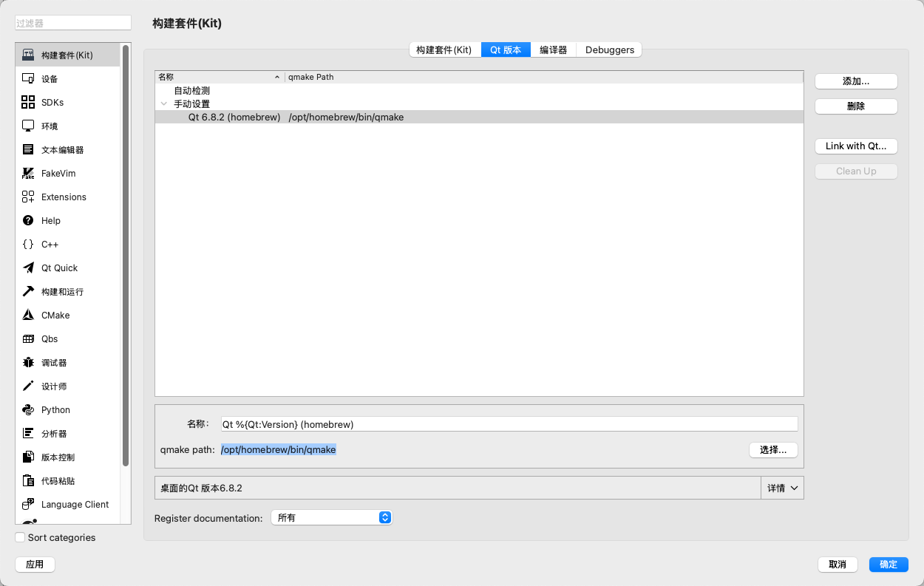Click the Link with Qt... button
924x586 pixels.
(x=856, y=146)
